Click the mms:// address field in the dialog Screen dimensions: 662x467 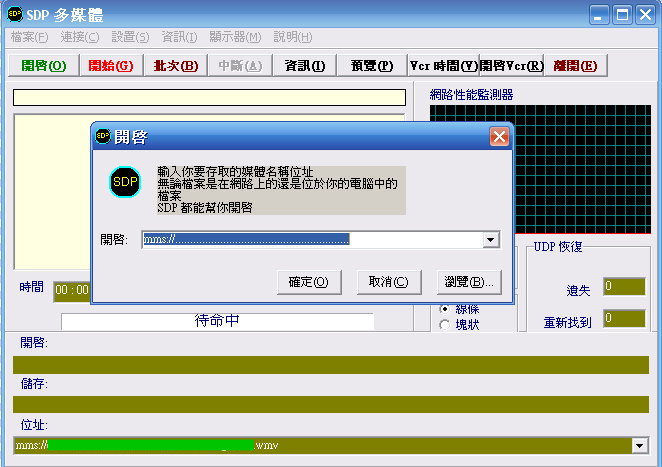click(312, 239)
